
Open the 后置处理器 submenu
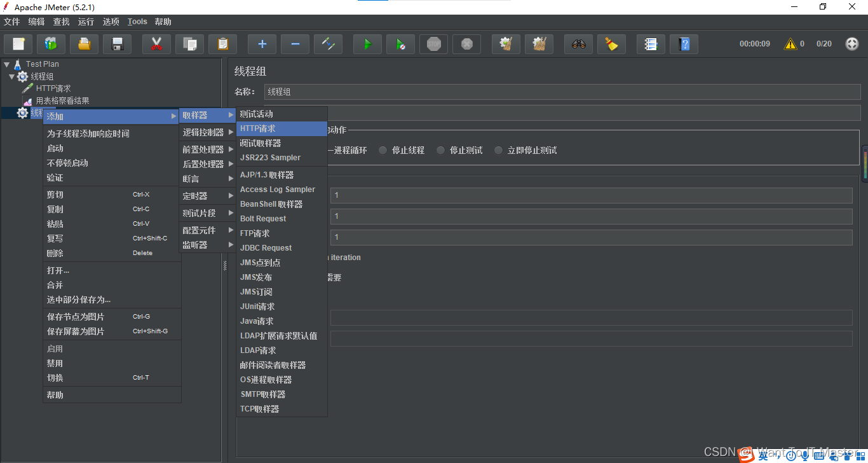point(208,164)
